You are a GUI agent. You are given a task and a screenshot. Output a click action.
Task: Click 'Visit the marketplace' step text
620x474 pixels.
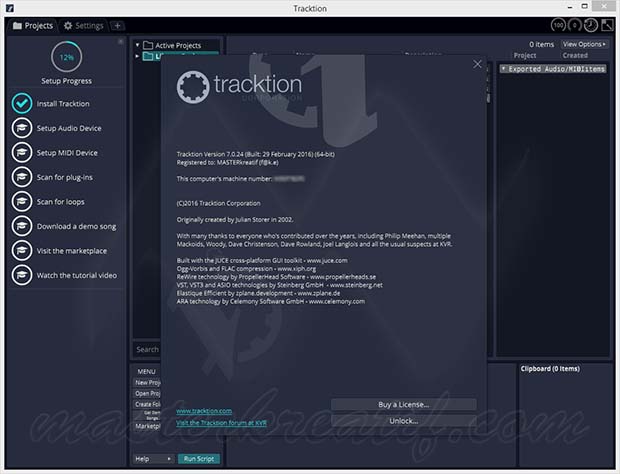pos(72,251)
